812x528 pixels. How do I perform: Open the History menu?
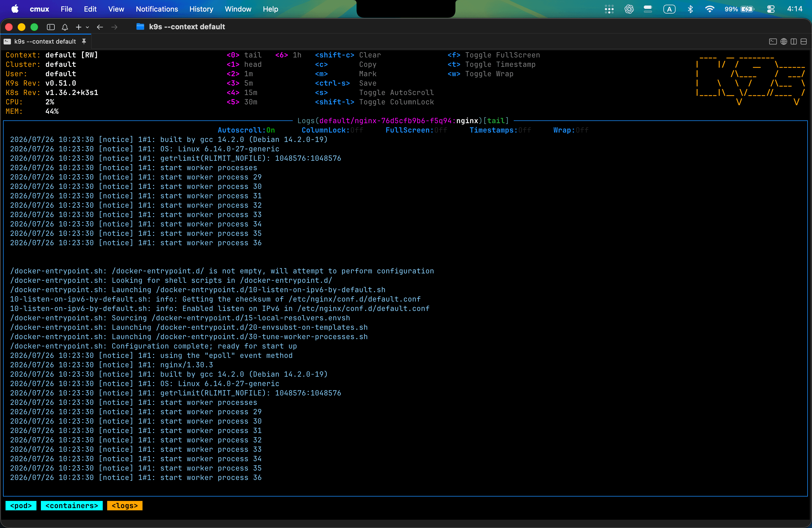(201, 9)
